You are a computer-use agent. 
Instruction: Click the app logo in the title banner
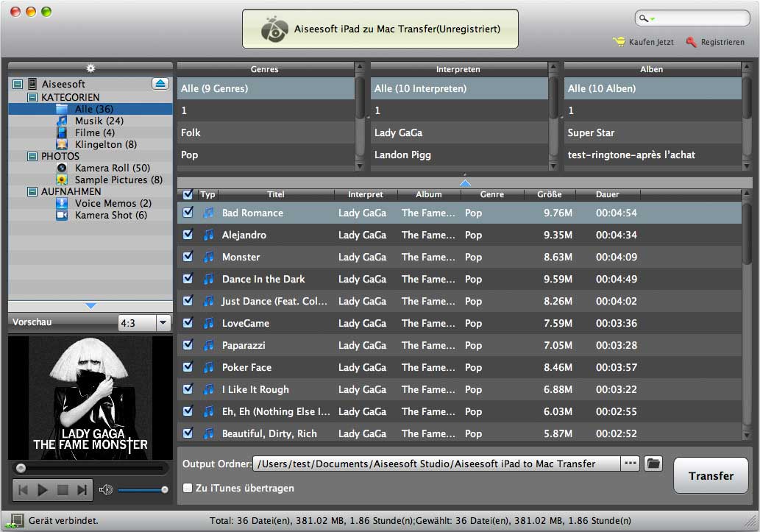coord(274,29)
